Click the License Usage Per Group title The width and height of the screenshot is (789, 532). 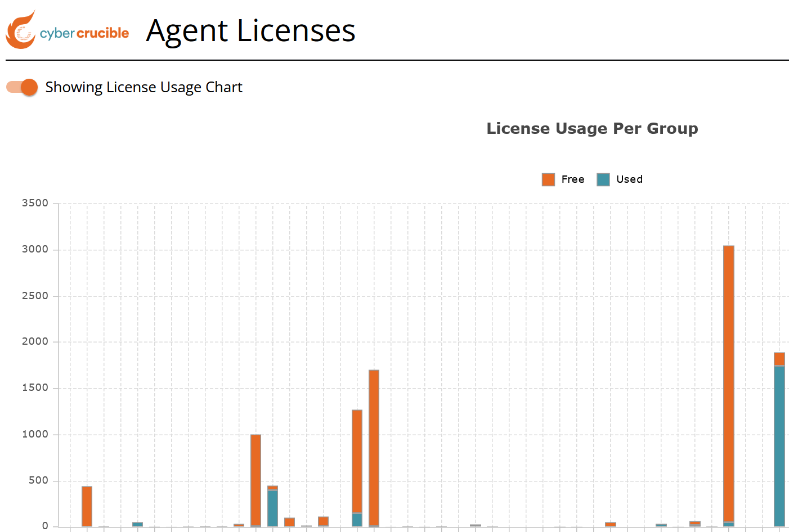pos(592,129)
